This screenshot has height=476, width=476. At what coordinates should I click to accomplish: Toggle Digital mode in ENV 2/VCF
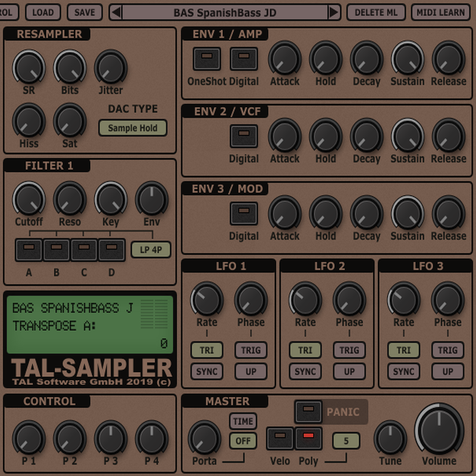coord(244,136)
